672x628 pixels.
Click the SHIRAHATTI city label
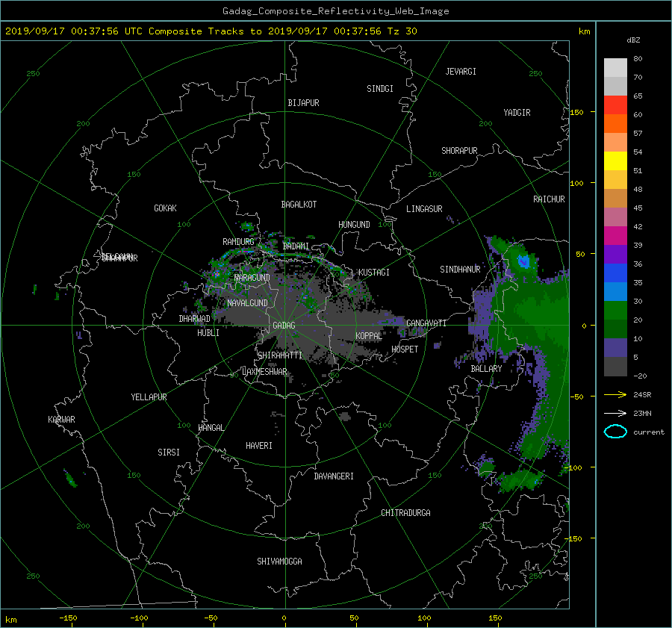point(280,355)
